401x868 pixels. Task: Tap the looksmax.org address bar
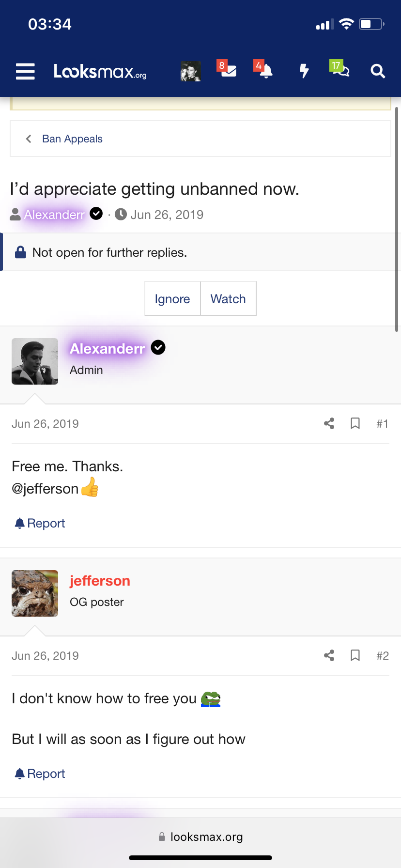(200, 837)
